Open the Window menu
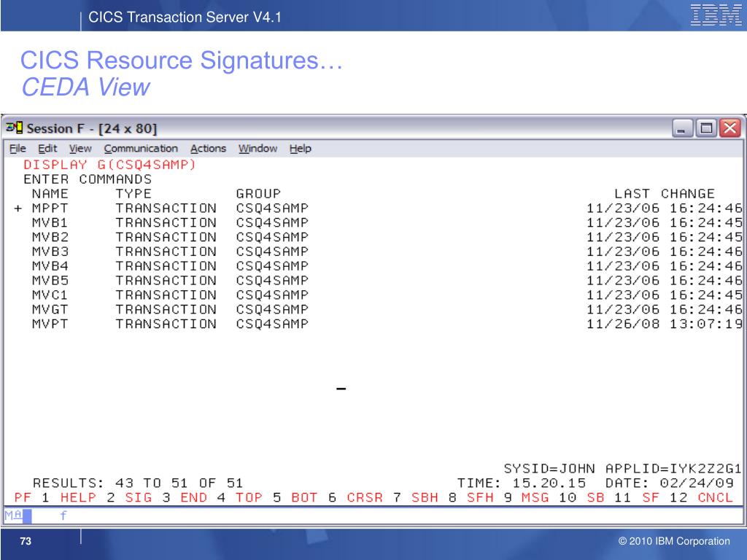Screen dimensions: 747x560 click(258, 149)
